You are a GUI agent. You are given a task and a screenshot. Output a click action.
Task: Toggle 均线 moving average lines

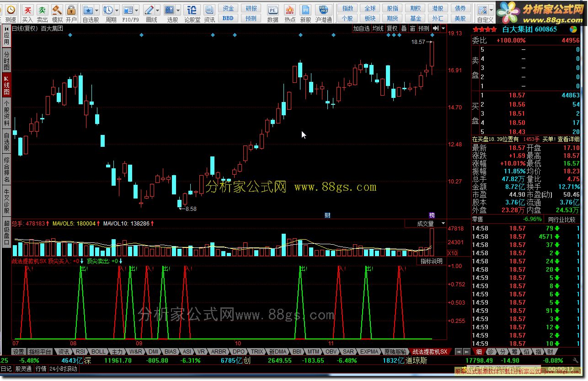coord(378,28)
